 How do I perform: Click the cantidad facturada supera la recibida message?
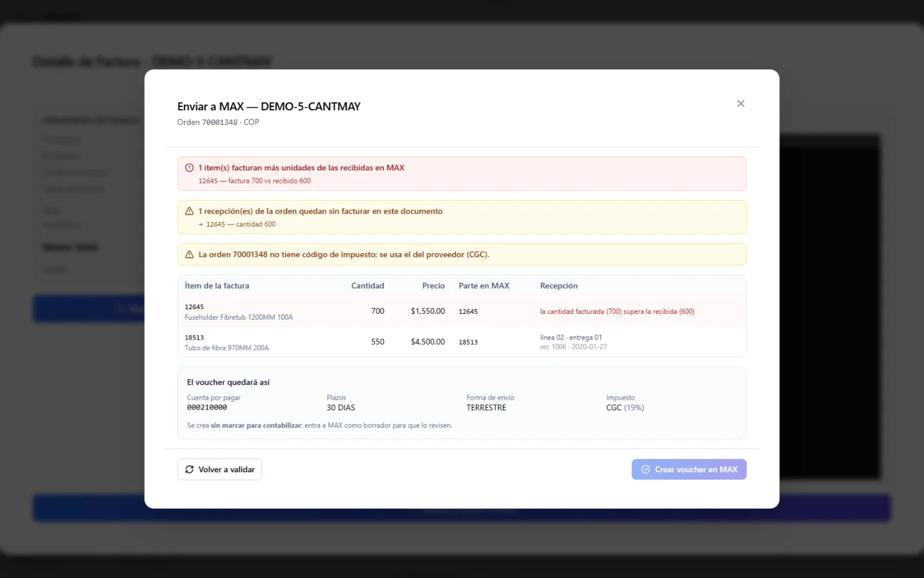[617, 312]
